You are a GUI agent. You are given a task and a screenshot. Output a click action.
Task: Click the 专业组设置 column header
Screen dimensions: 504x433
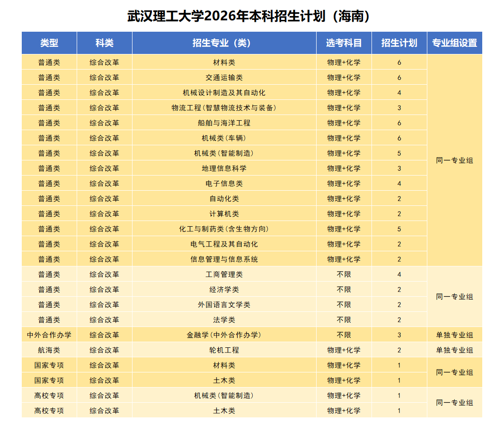(x=454, y=43)
